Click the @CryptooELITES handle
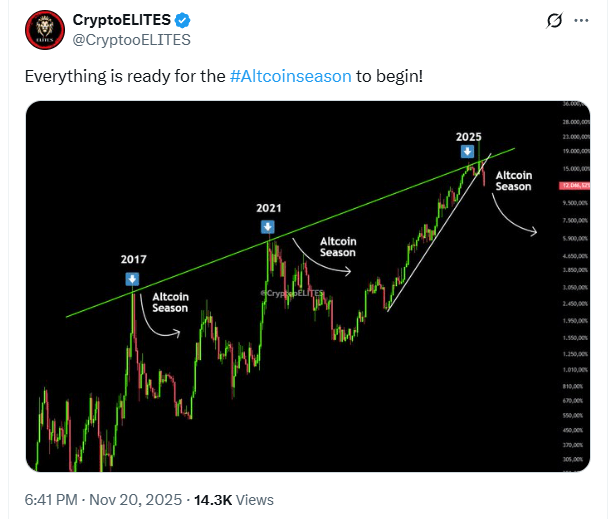 [132, 39]
